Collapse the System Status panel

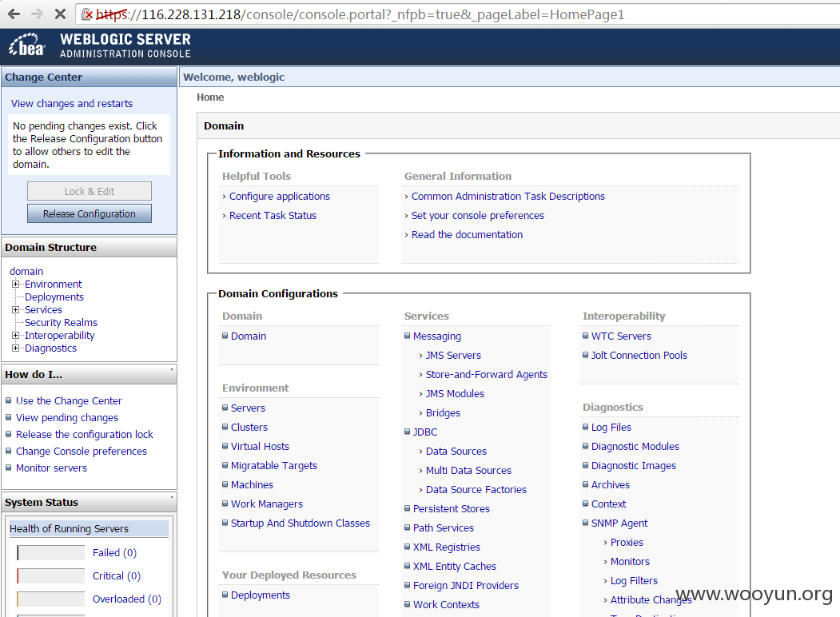click(x=171, y=497)
